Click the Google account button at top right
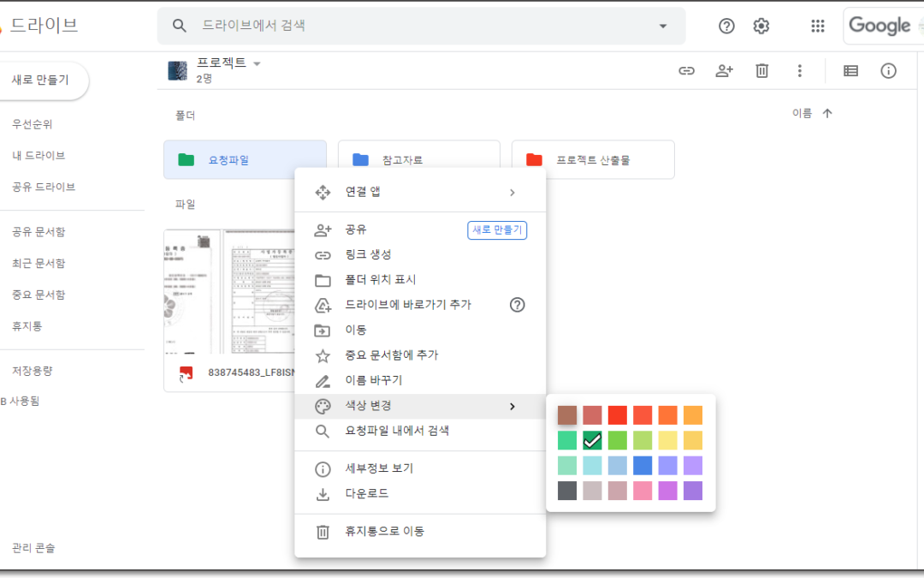Image resolution: width=924 pixels, height=578 pixels. point(883,26)
